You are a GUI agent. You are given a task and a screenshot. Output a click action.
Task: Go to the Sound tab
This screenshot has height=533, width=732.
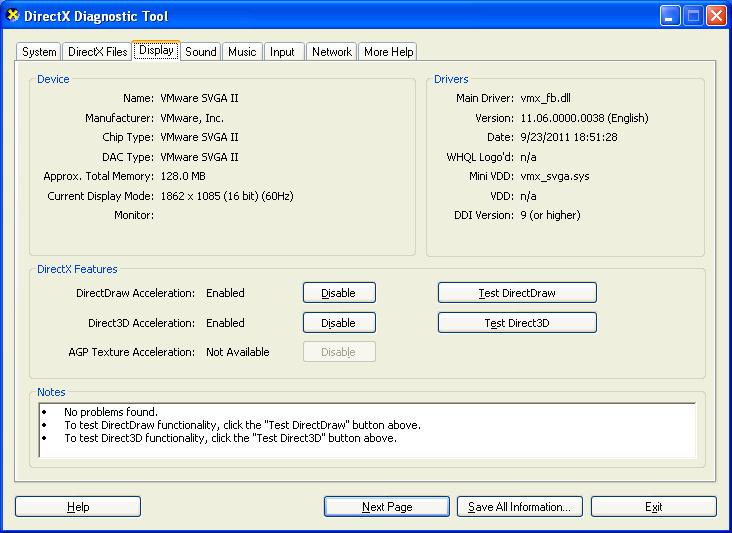pos(201,52)
